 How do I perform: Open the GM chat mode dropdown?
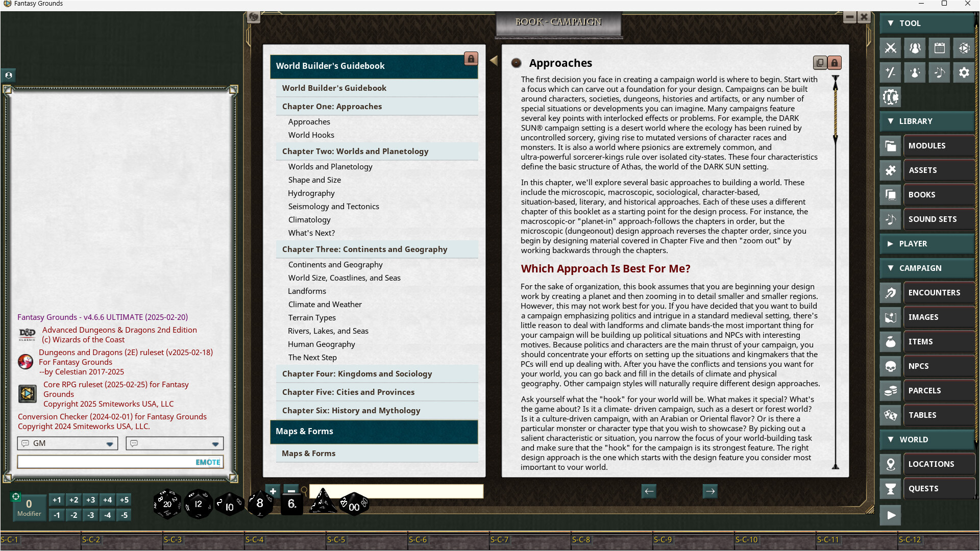[x=110, y=443]
